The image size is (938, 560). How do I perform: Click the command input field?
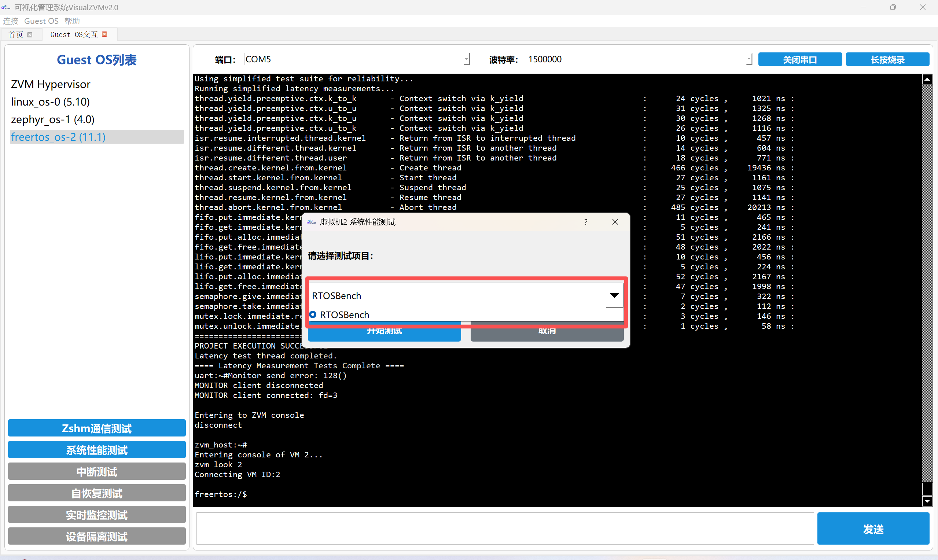[504, 529]
